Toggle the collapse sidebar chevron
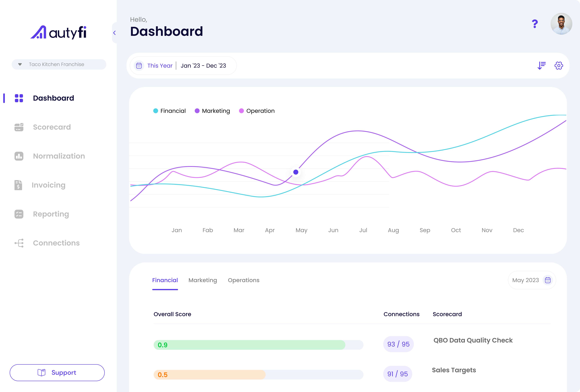Screen dimensions: 580x392 [114, 33]
